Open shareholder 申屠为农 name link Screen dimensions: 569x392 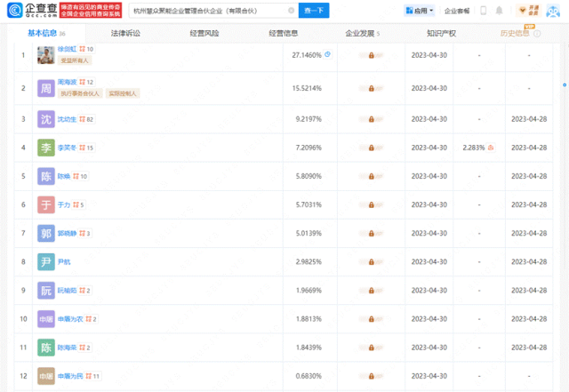[70, 319]
